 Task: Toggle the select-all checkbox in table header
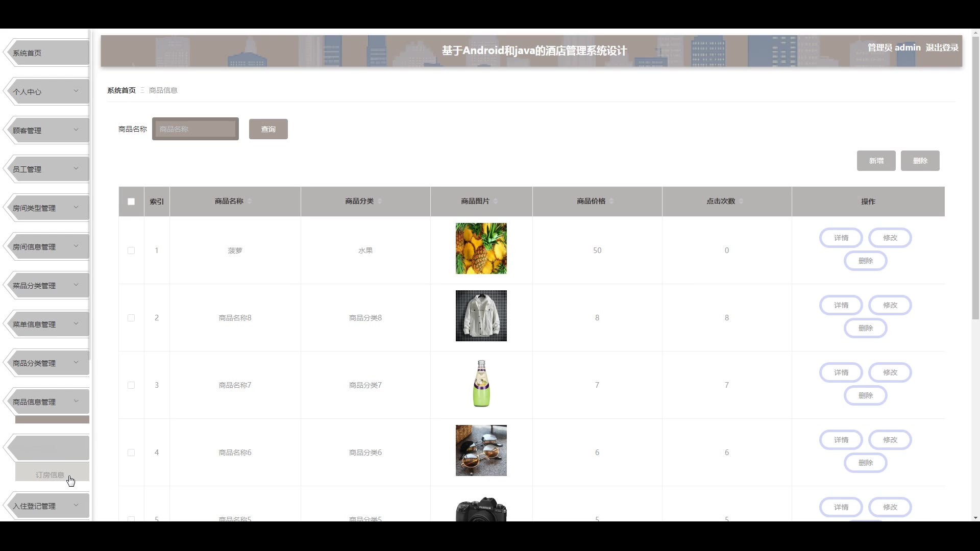[x=131, y=202]
